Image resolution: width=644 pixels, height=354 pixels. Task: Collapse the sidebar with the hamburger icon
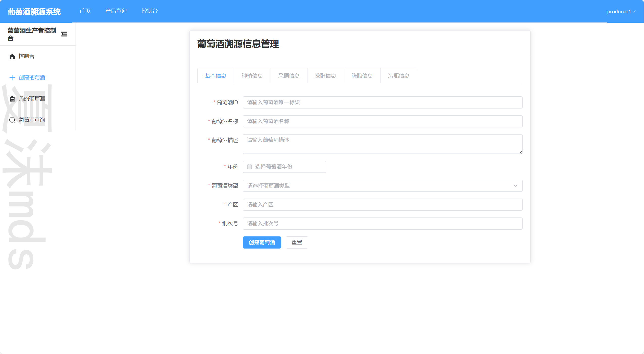(x=64, y=34)
